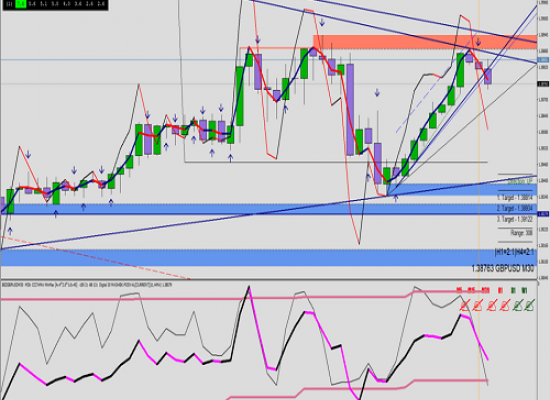Click the lowest blue support zone band
Screen dimensions: 550x400
(x=269, y=258)
